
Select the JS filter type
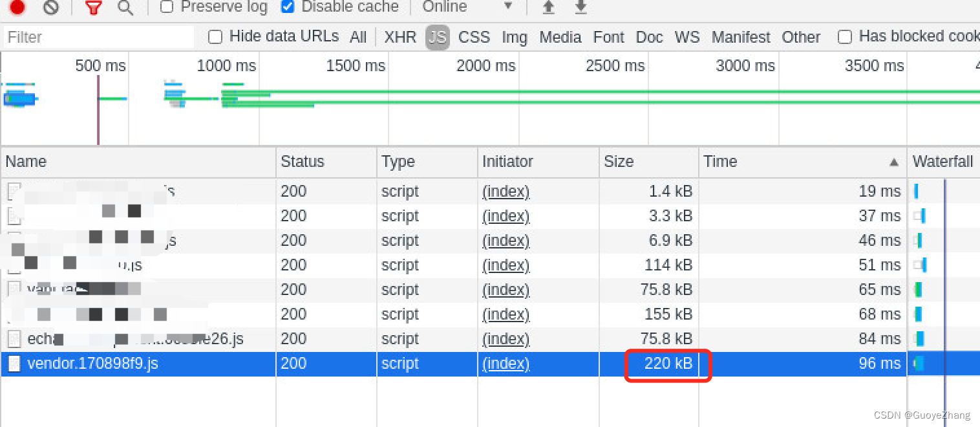[x=438, y=38]
